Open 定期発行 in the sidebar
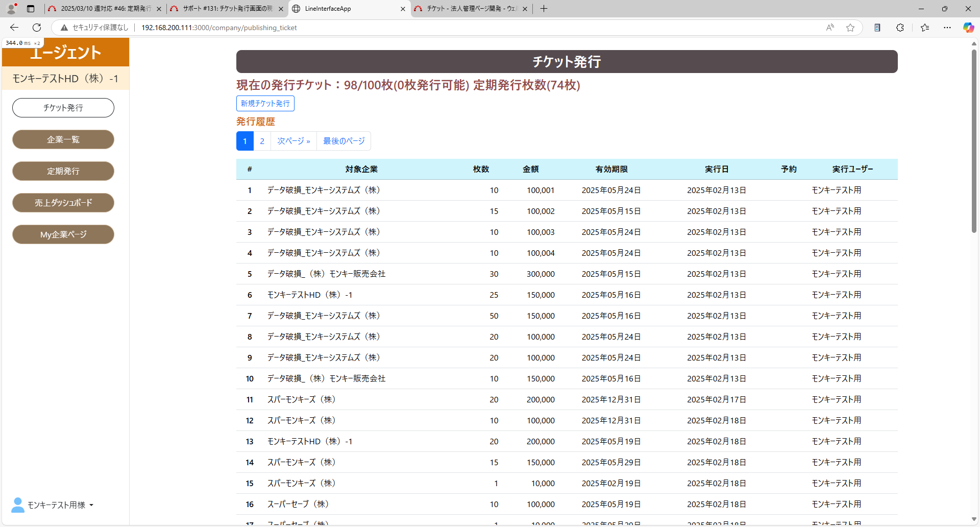Screen dimensions: 980x527 point(63,171)
